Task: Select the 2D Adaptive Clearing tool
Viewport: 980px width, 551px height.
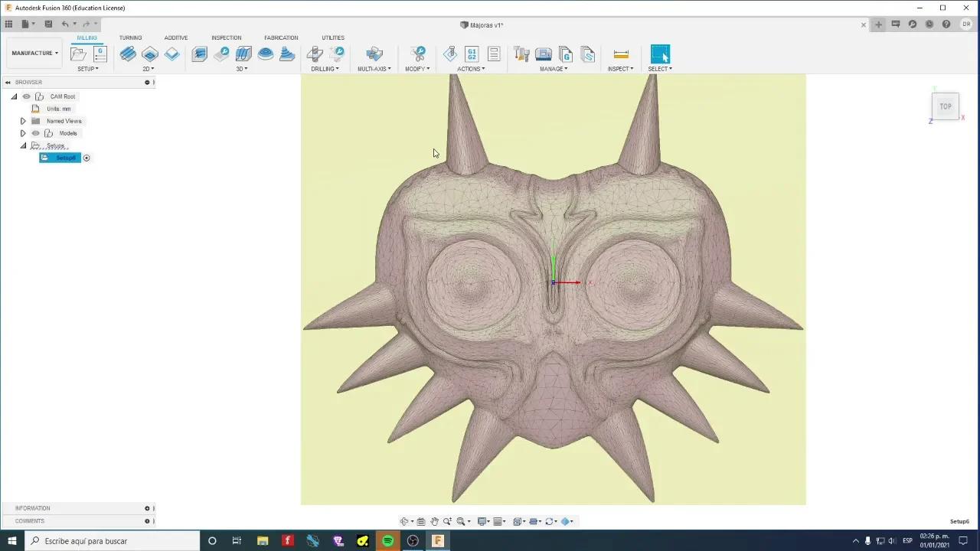Action: [128, 54]
